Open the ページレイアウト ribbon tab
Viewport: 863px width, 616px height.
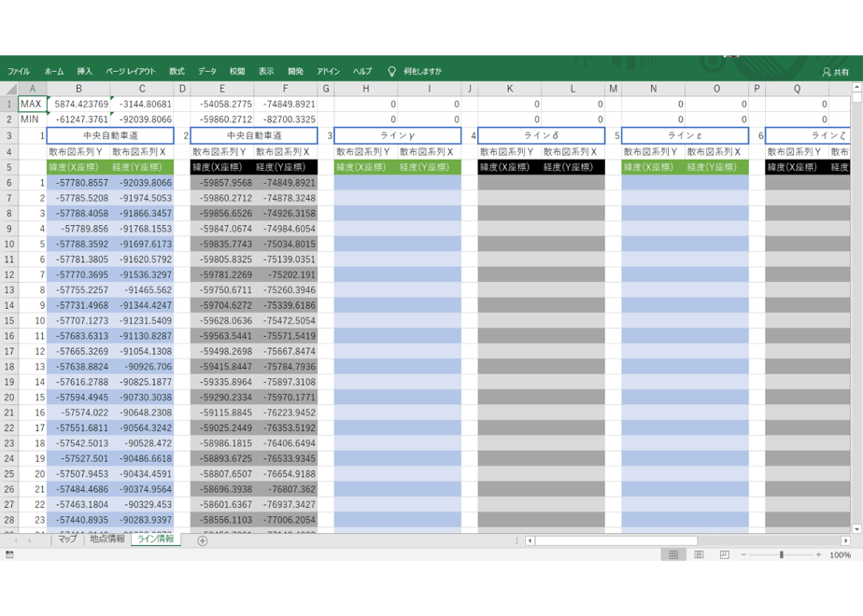[131, 71]
